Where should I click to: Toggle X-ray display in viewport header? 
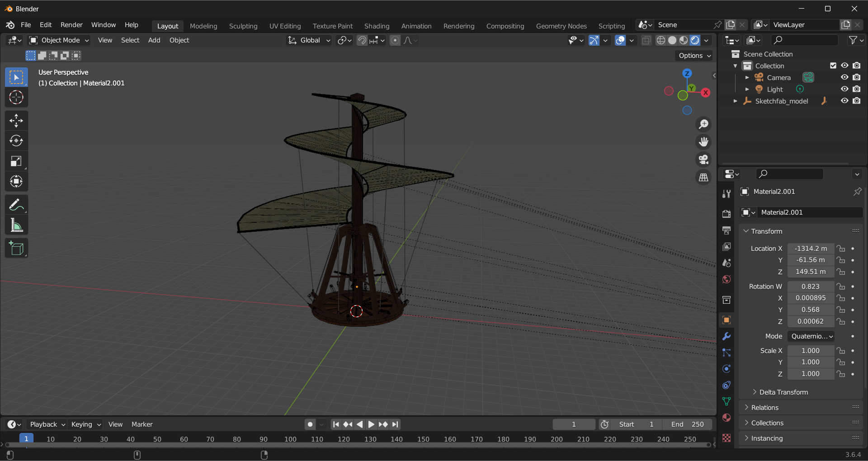tap(646, 40)
